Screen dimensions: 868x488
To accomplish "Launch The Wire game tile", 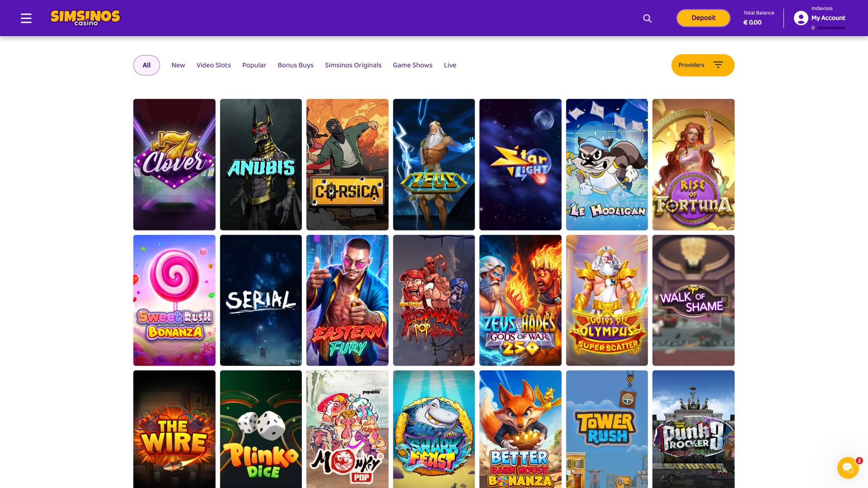I will click(174, 429).
